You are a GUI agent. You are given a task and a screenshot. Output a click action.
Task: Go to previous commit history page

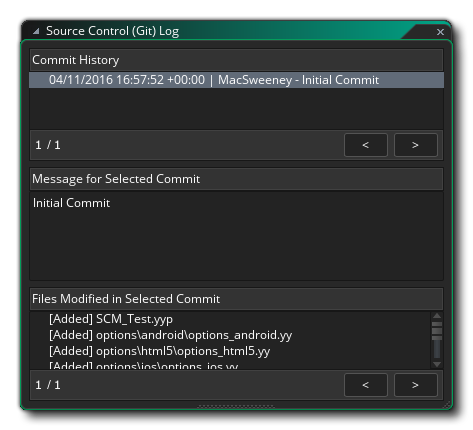tap(366, 145)
